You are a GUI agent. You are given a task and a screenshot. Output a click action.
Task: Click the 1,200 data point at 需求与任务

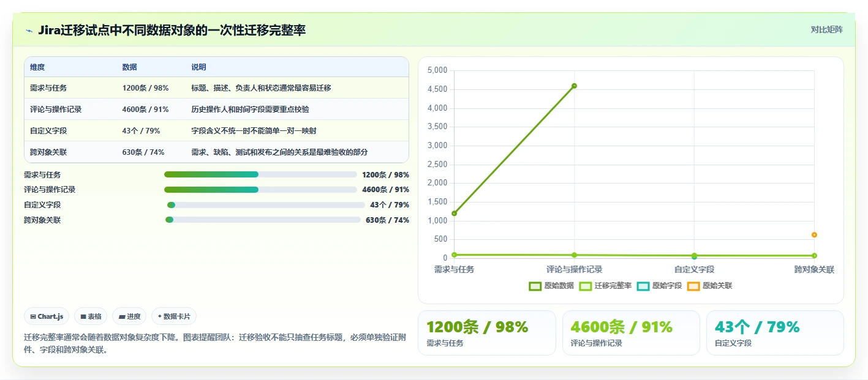pos(454,214)
